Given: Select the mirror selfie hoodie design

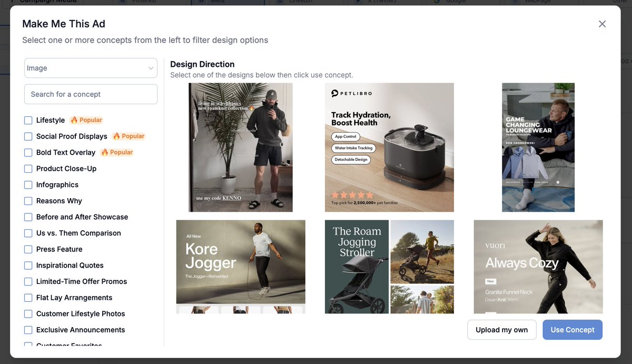Looking at the screenshot, I should point(241,147).
